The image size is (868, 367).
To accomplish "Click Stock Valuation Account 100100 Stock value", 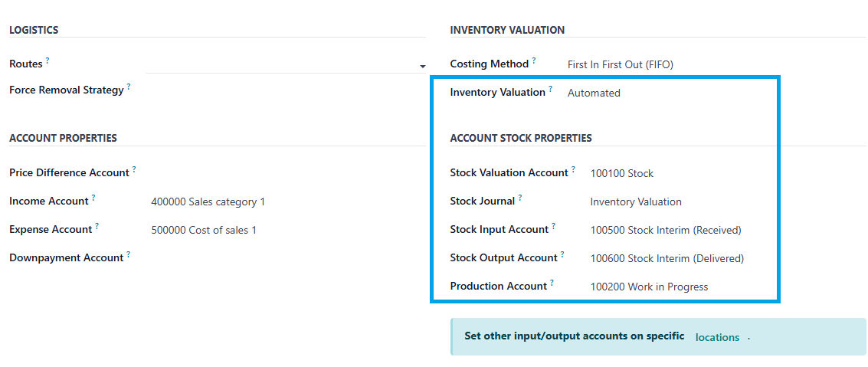I will (x=621, y=174).
